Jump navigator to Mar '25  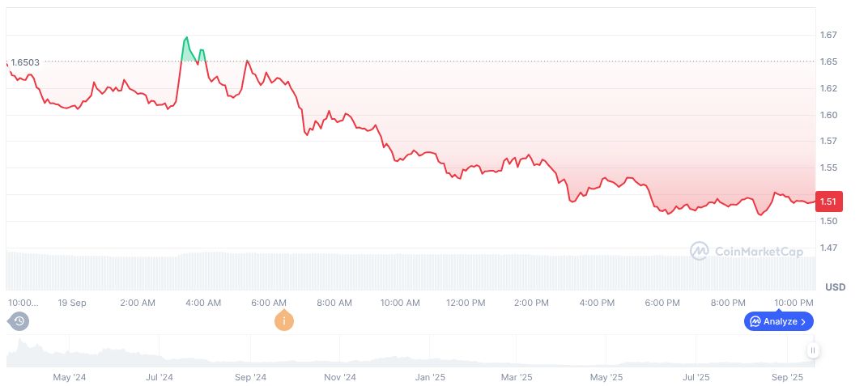(x=516, y=377)
